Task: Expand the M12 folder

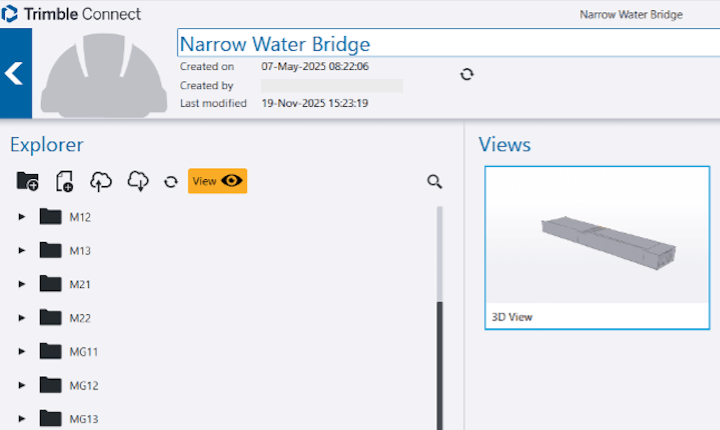Action: point(22,217)
